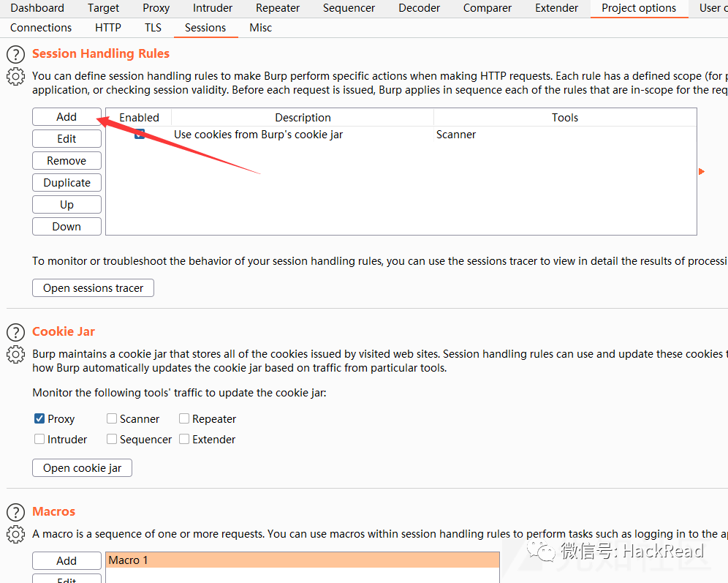Remove the selected session handling rule

click(x=67, y=161)
